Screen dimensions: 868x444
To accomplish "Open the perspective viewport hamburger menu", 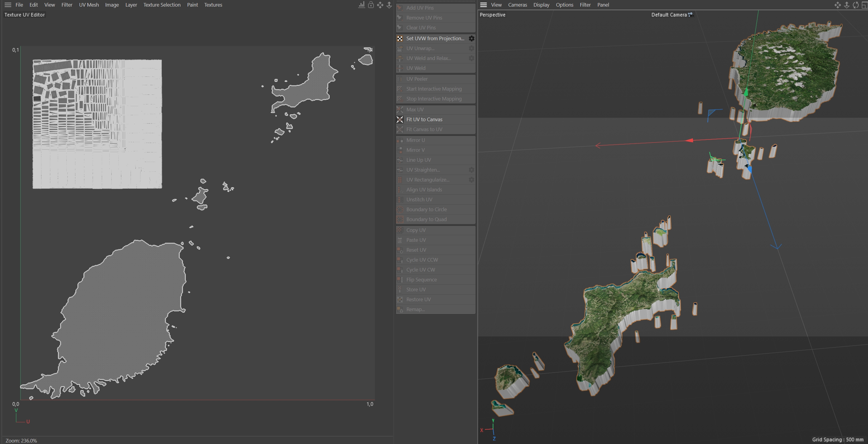I will (x=483, y=5).
